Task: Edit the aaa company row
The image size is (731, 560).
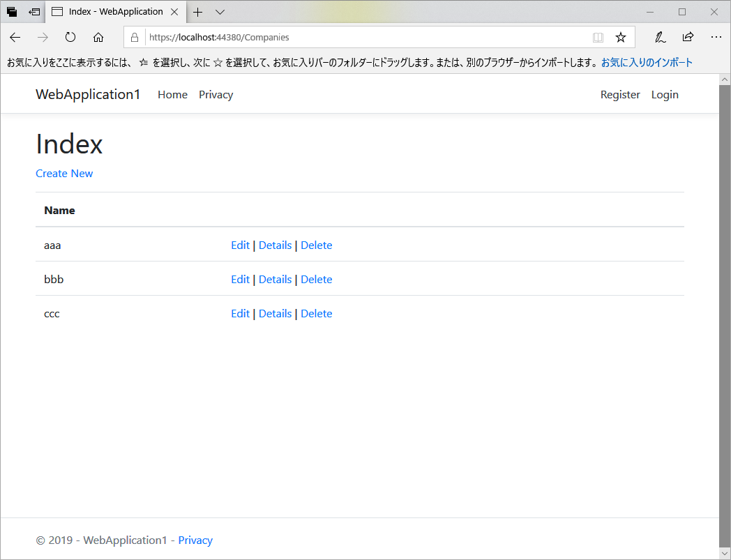Action: (x=240, y=245)
